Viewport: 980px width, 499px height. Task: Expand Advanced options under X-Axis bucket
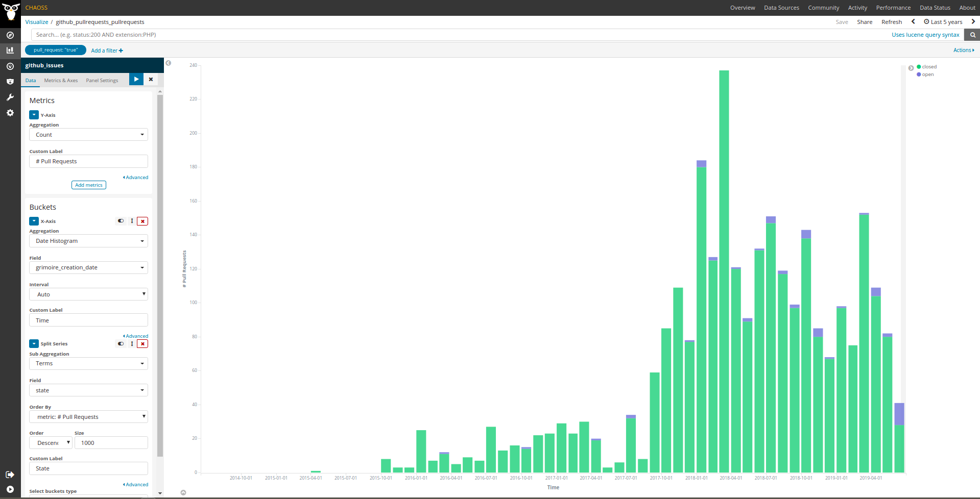pos(136,336)
